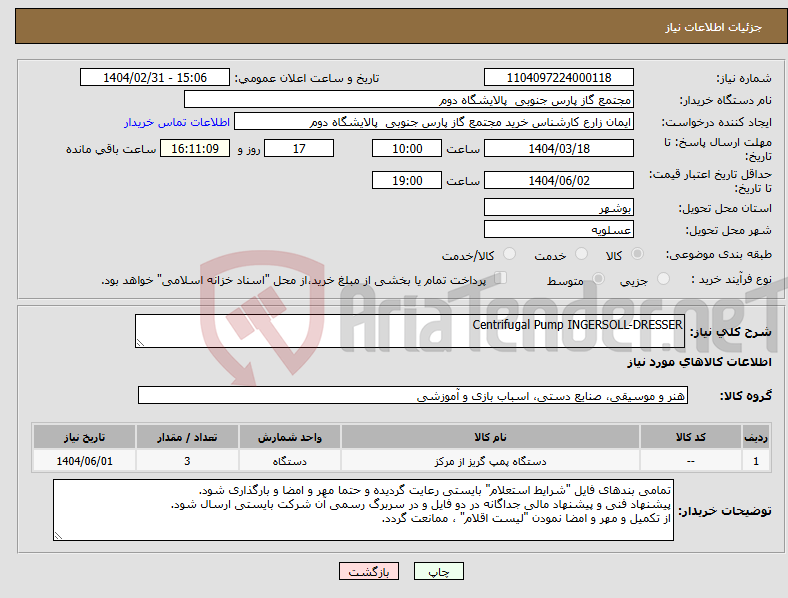The image size is (788, 598).
Task: Click the نام کالا column header
Action: click(x=490, y=437)
